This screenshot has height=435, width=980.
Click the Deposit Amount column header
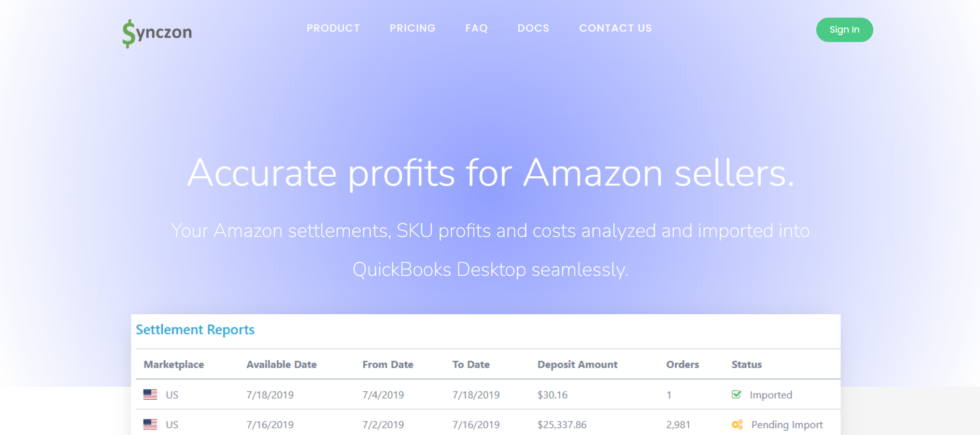[577, 364]
